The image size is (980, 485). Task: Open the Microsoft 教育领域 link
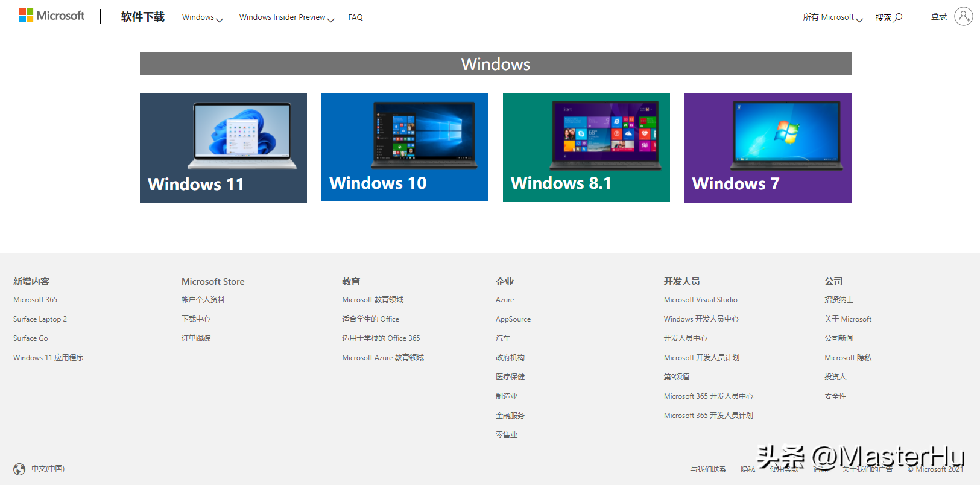(x=373, y=300)
